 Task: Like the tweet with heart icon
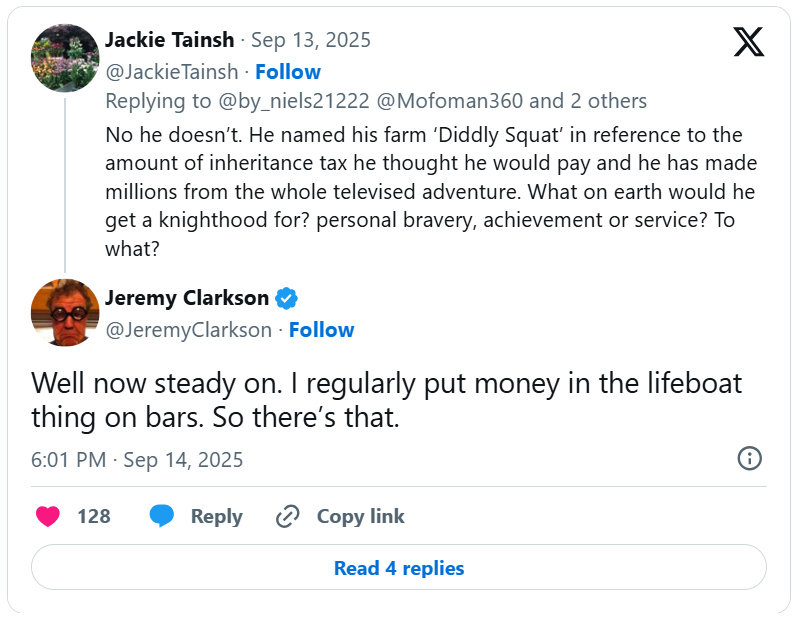coord(48,516)
